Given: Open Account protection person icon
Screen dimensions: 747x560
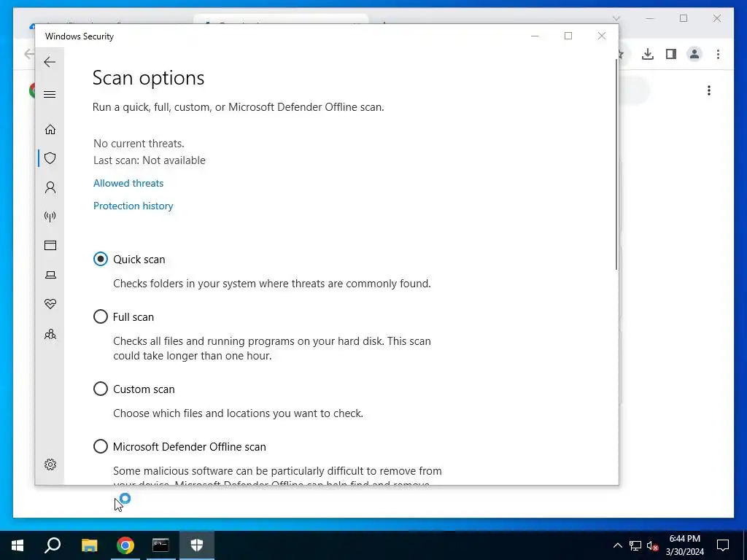Looking at the screenshot, I should (x=50, y=187).
